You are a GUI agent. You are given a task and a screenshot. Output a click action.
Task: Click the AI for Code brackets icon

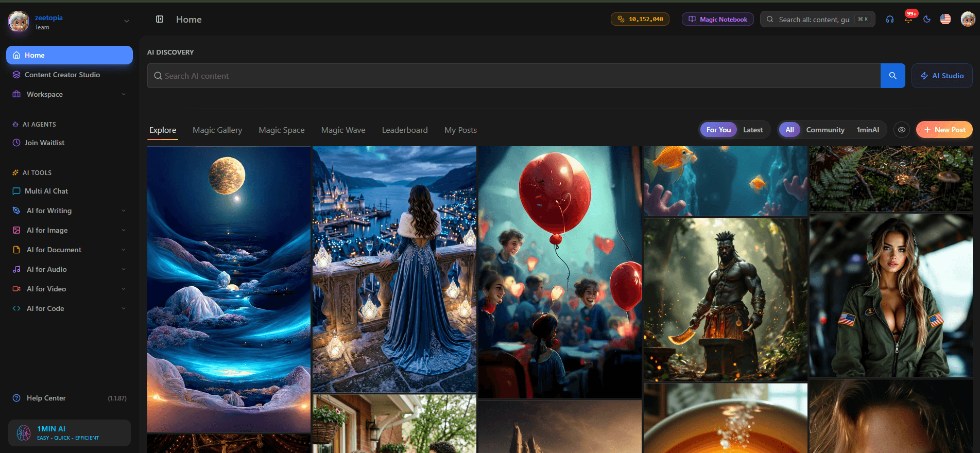pos(16,308)
